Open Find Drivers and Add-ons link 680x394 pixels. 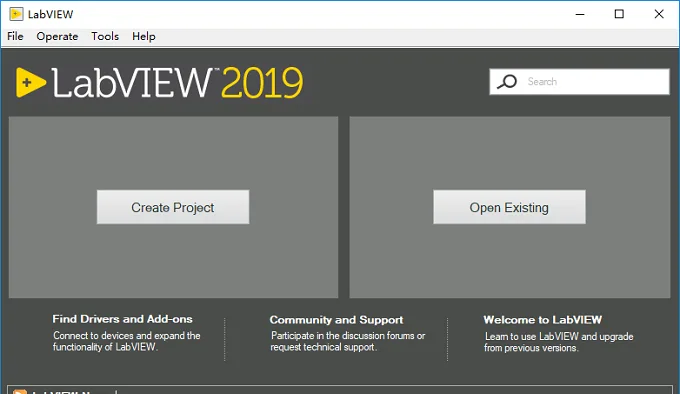click(122, 319)
